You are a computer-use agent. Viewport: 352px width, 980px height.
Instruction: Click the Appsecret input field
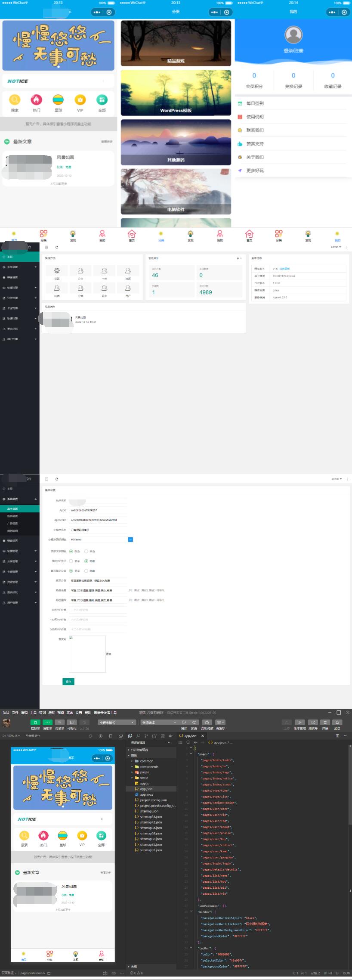pos(98,520)
